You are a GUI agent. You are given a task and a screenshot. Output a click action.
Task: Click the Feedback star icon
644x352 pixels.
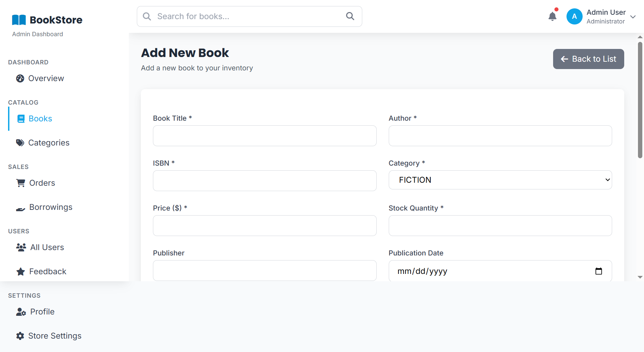click(x=21, y=272)
